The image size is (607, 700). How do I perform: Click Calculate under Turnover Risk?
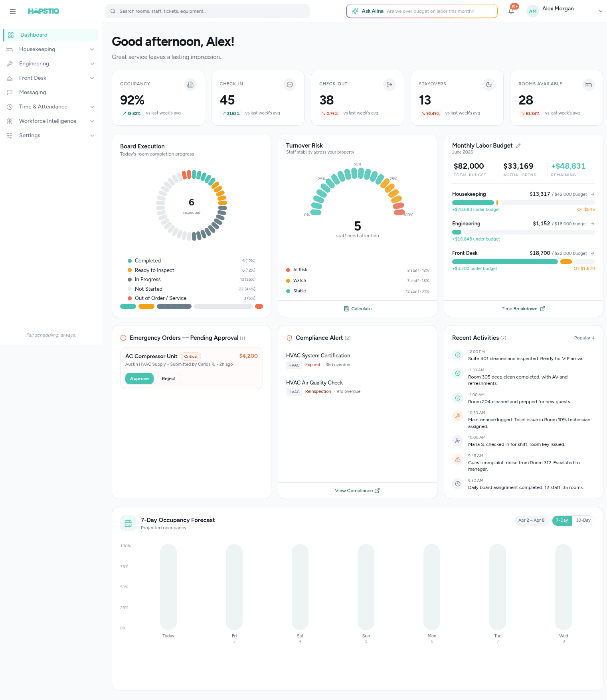(x=358, y=309)
